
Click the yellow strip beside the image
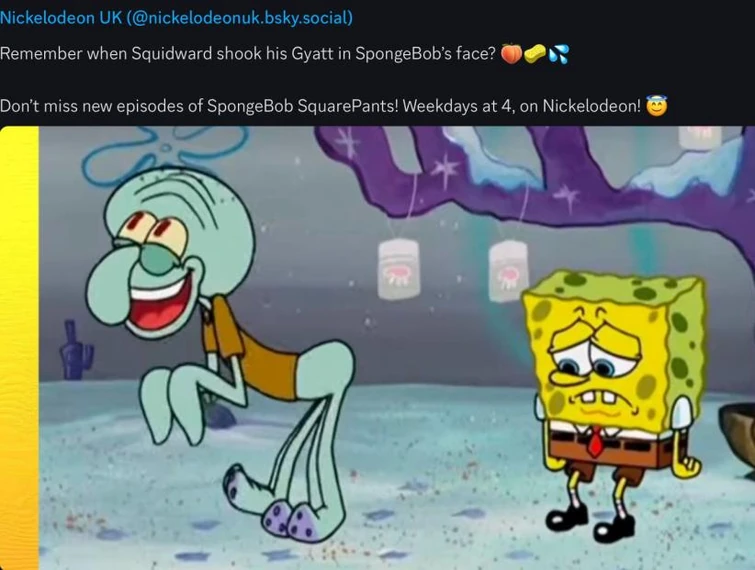tap(19, 348)
